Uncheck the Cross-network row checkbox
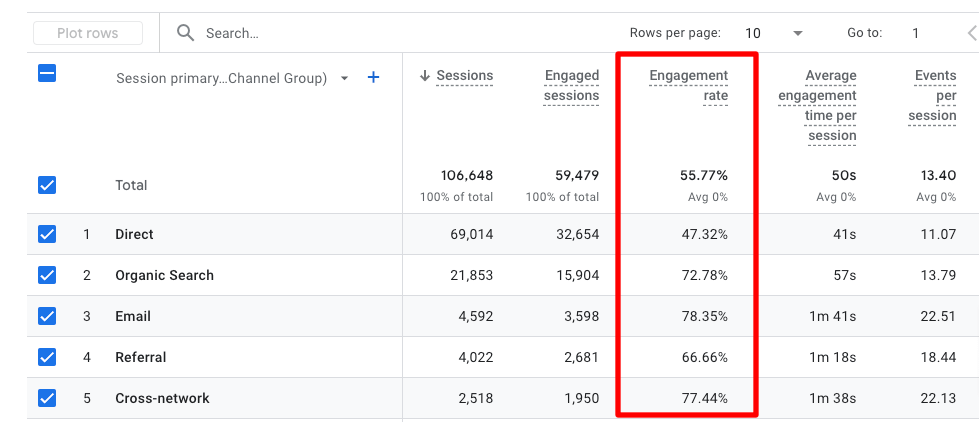 [47, 398]
